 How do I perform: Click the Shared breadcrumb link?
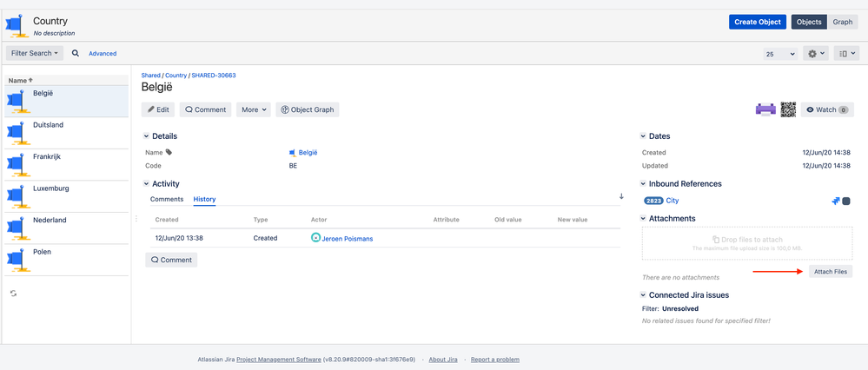(x=150, y=76)
